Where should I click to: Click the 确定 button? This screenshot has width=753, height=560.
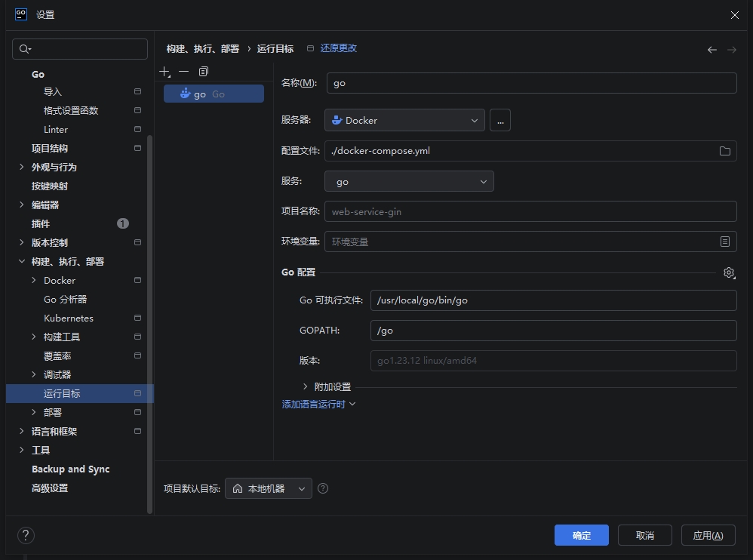581,535
